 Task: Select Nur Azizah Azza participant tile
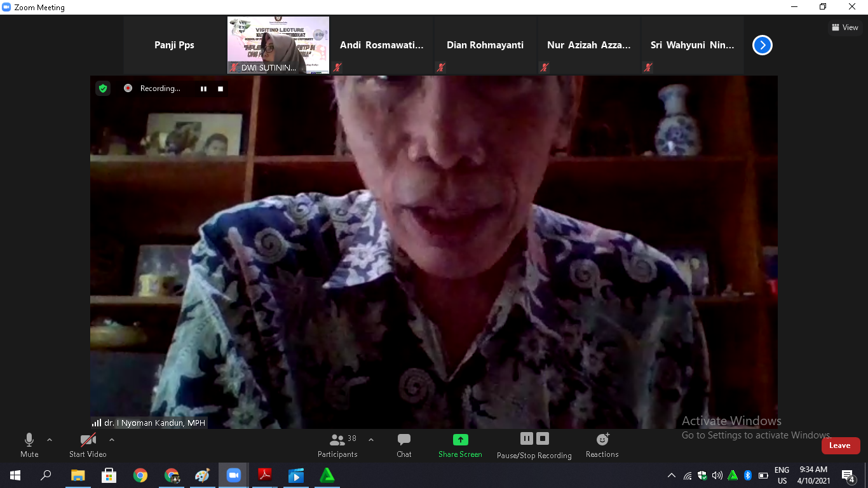point(588,45)
